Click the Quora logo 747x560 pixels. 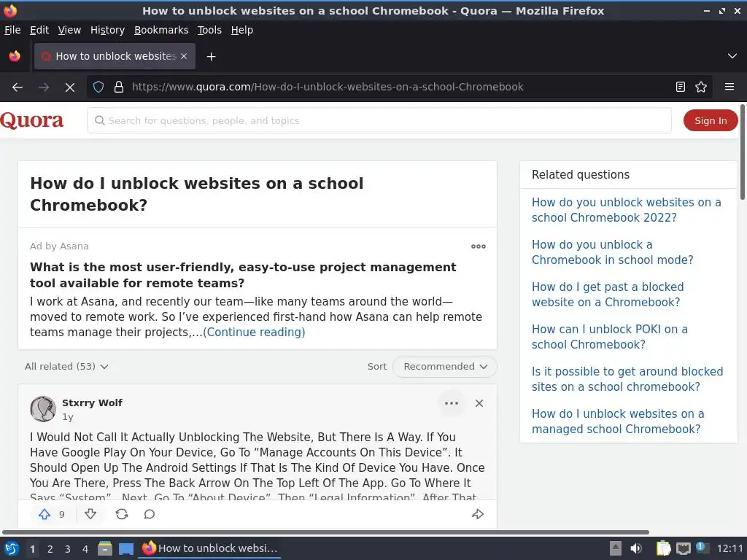[32, 120]
